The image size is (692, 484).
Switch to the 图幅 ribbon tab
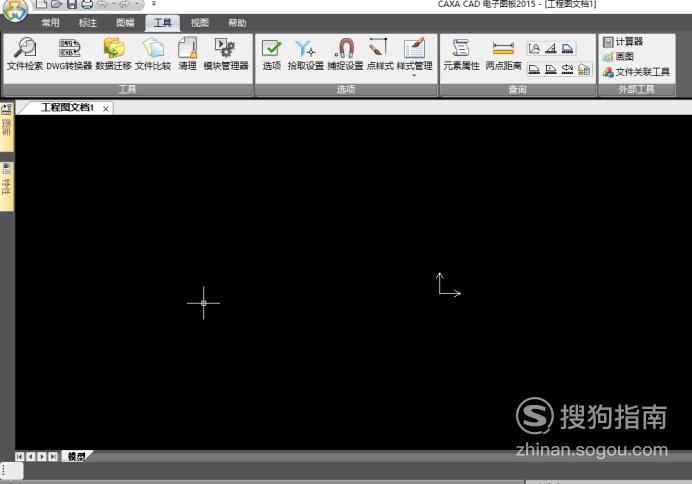click(x=125, y=23)
